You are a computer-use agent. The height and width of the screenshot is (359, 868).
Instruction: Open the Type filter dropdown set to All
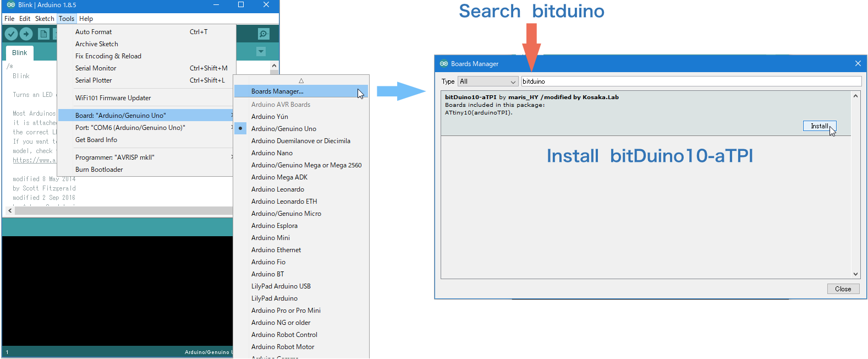click(488, 81)
